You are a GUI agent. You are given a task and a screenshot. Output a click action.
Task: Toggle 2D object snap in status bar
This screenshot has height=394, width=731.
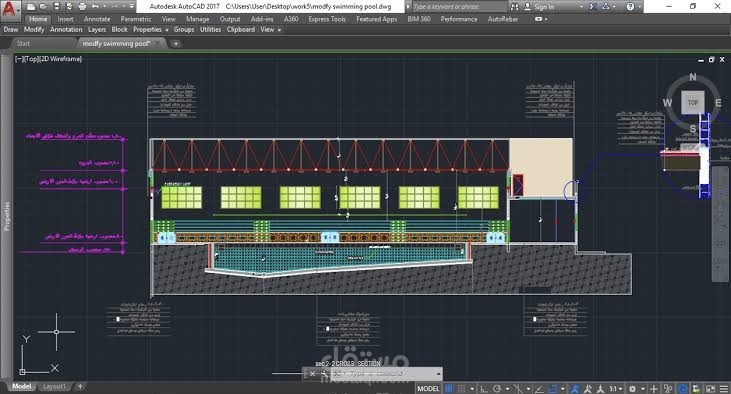tap(553, 388)
